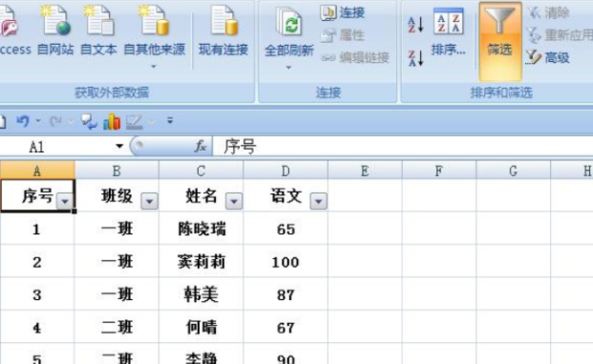593x364 pixels.
Task: Click the 属性 properties button
Action: click(x=342, y=35)
